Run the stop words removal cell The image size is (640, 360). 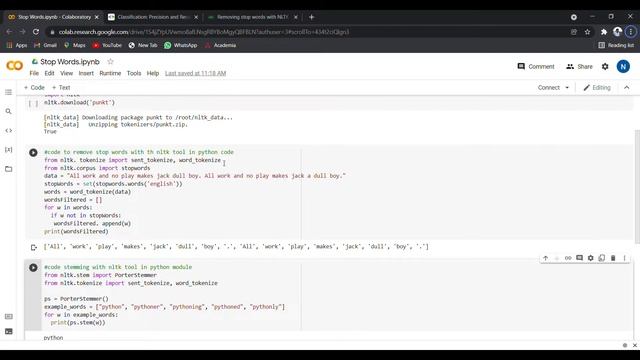tap(33, 153)
